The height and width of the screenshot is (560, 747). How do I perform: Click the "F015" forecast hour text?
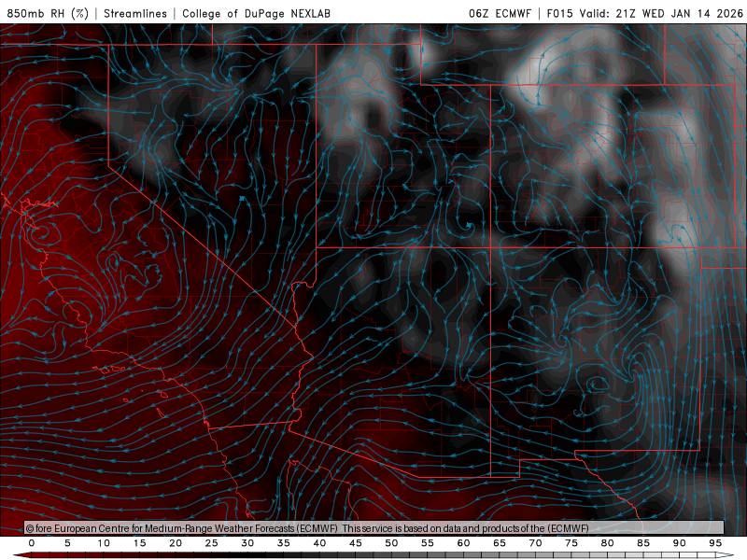click(x=559, y=13)
